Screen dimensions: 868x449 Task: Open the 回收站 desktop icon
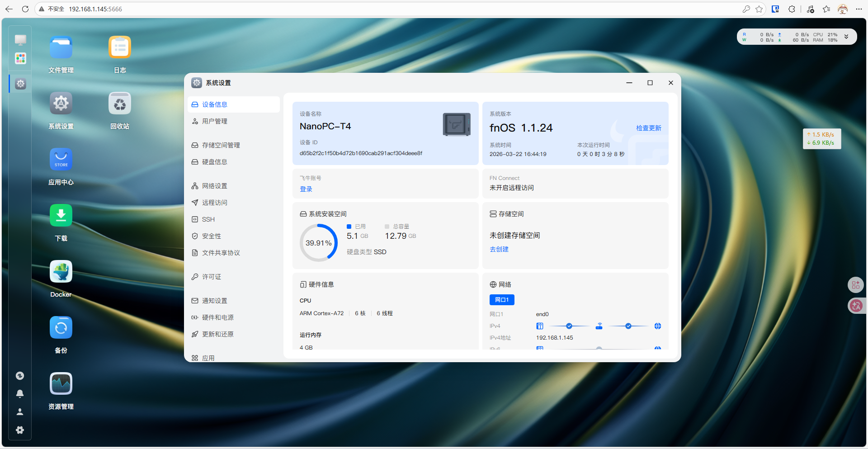[x=120, y=104]
